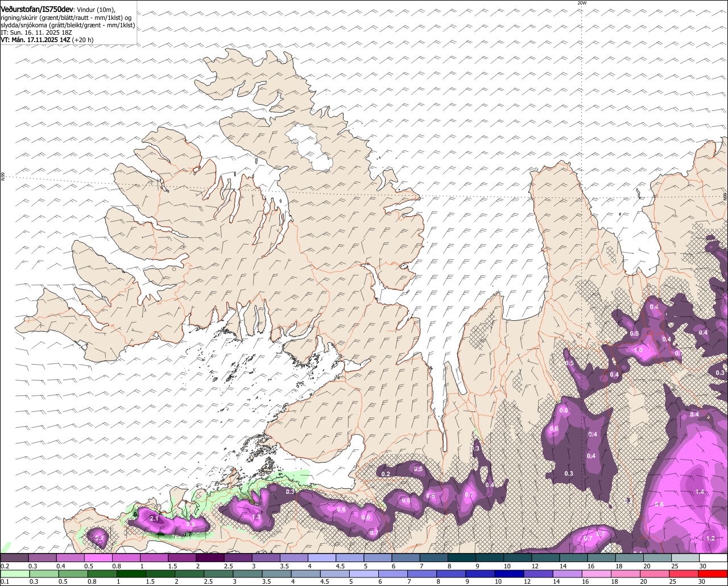Pick the light pink 16 rain legend swatch
This screenshot has width=728, height=586.
tap(597, 573)
